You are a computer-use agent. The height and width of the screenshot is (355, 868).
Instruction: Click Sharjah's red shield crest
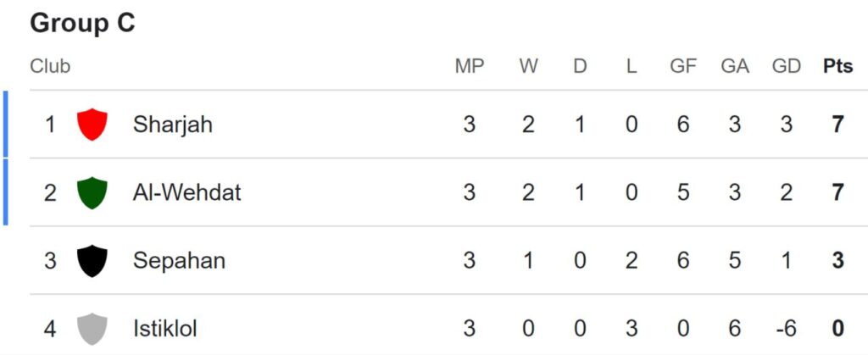(x=92, y=125)
